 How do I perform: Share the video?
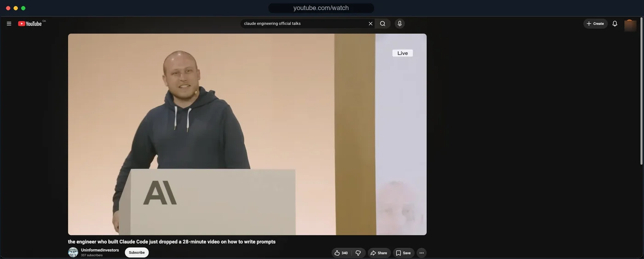tap(379, 253)
